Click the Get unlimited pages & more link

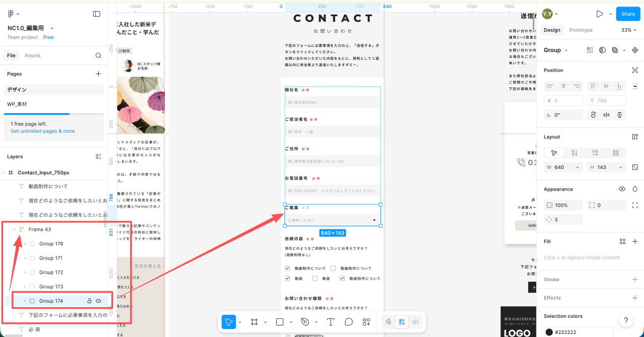(x=43, y=131)
